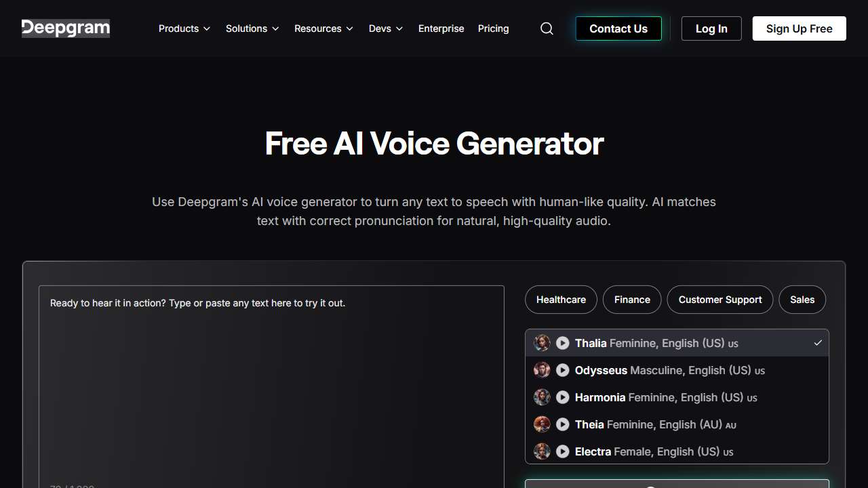The height and width of the screenshot is (488, 868).
Task: Open the site search icon
Action: (547, 28)
